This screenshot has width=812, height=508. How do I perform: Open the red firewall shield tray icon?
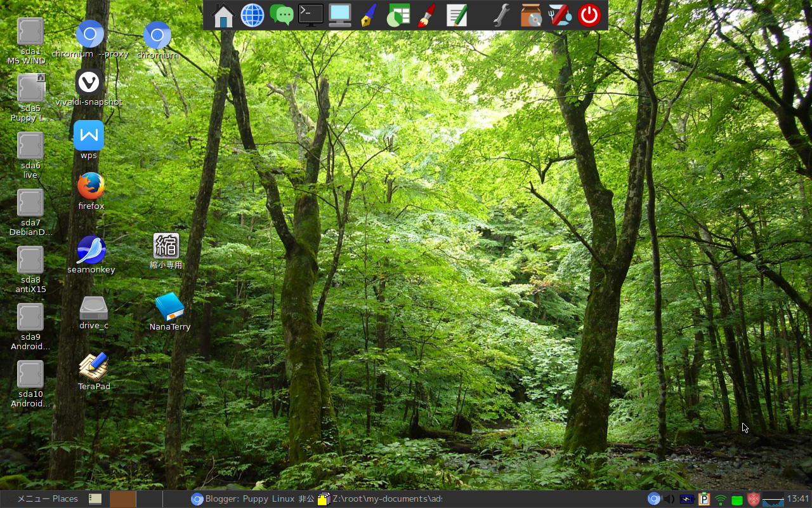754,499
